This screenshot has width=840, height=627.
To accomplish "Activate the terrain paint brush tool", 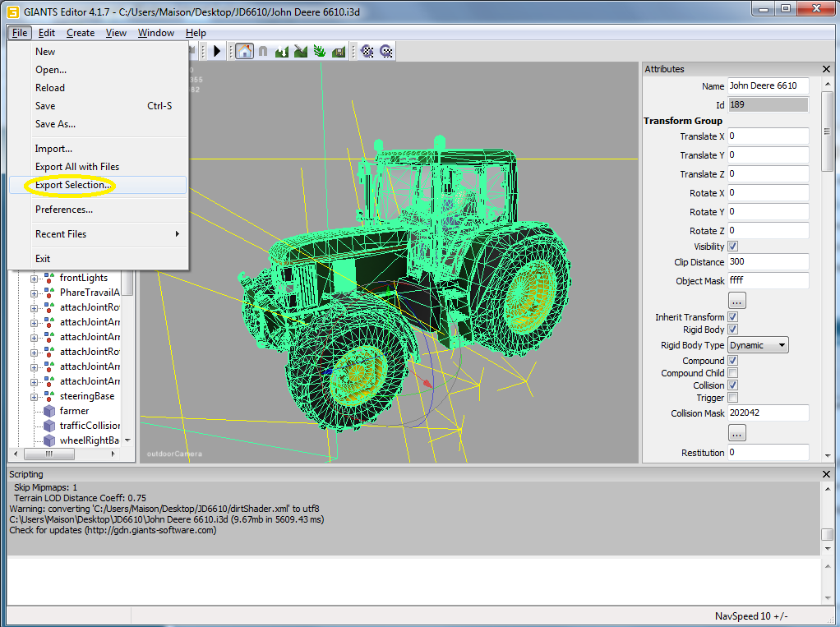I will click(x=301, y=52).
